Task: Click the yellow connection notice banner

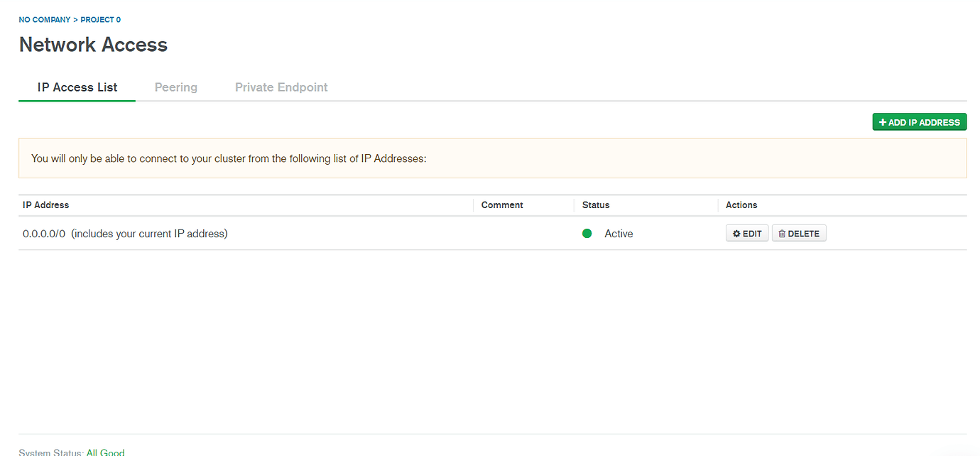Action: coord(490,158)
